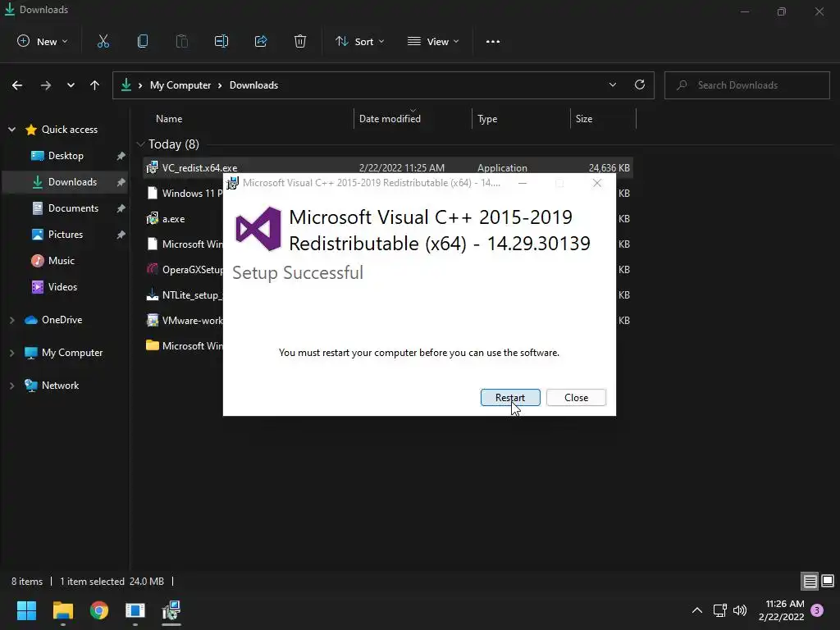The image size is (840, 630).
Task: Open the Sort dropdown menu
Action: click(359, 41)
